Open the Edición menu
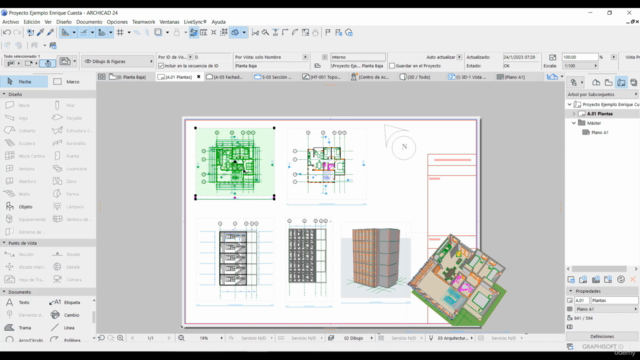This screenshot has width=640, height=360. point(32,22)
